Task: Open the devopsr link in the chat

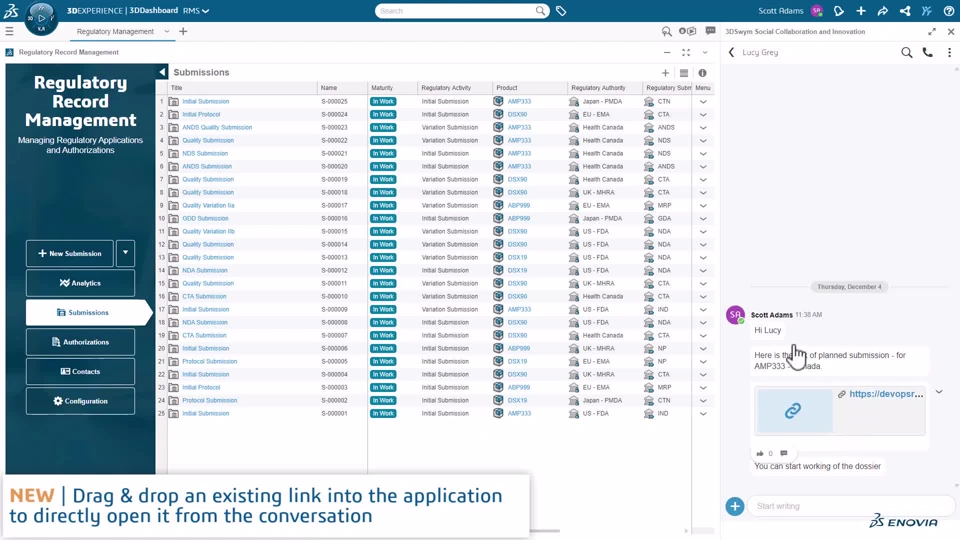Action: click(886, 394)
